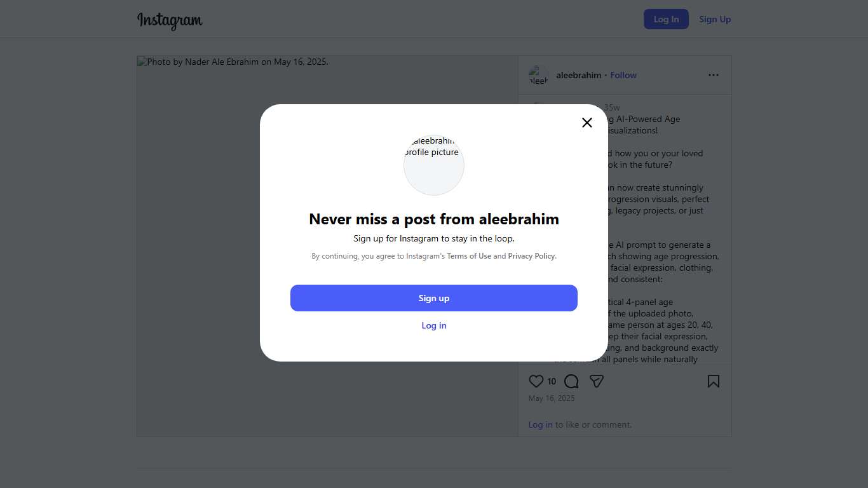This screenshot has width=868, height=488.
Task: Click aleebrahim avatar in post header
Action: 538,75
